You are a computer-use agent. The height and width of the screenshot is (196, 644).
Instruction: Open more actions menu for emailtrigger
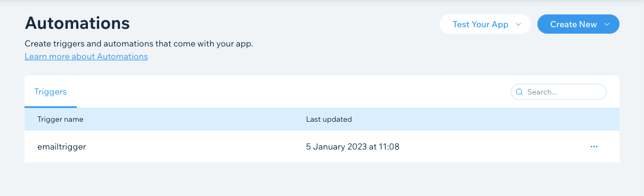(594, 146)
